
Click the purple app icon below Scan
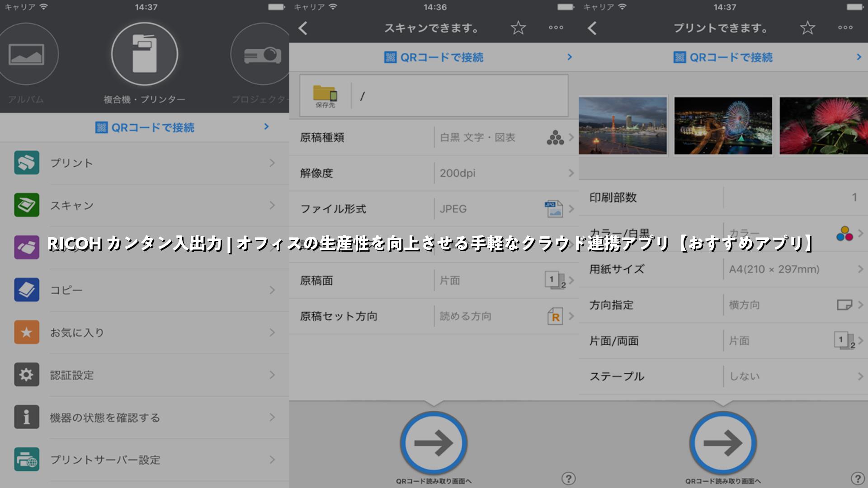pos(26,247)
